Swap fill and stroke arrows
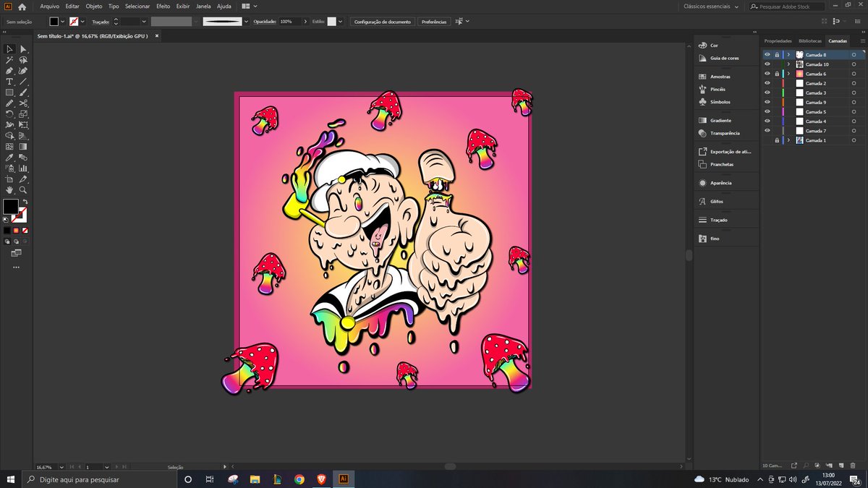868x488 pixels. click(x=25, y=202)
